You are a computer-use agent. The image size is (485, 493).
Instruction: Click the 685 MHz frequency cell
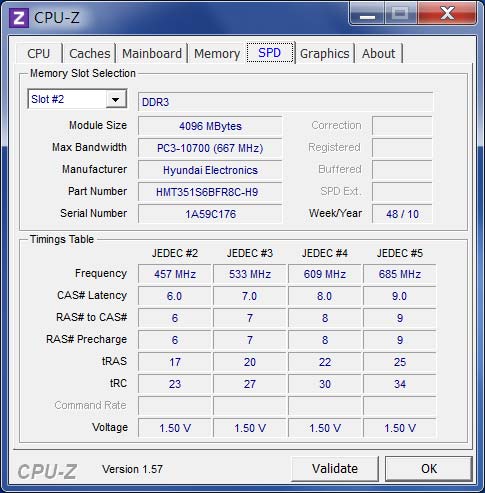tap(400, 274)
